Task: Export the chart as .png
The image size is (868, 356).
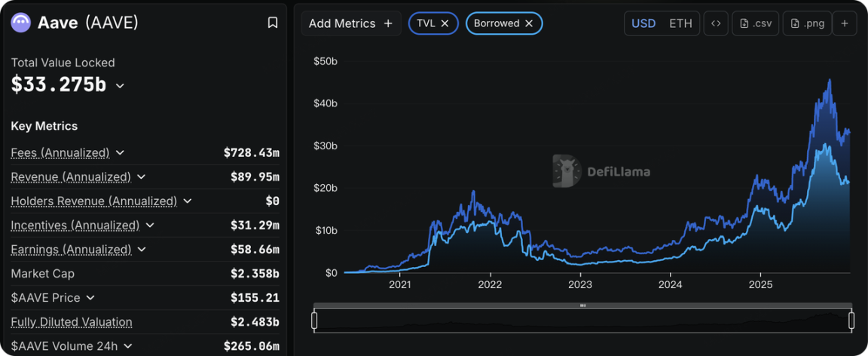Action: 807,23
